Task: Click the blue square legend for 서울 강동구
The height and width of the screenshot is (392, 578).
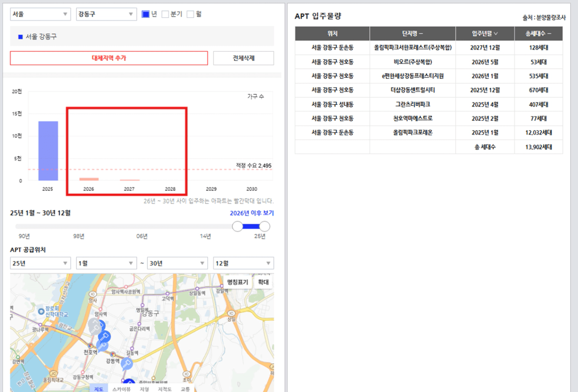Action: [x=20, y=37]
